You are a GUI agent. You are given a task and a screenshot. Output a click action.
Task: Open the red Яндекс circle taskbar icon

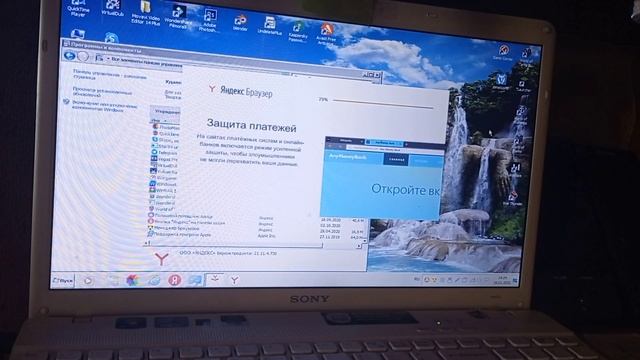(175, 280)
